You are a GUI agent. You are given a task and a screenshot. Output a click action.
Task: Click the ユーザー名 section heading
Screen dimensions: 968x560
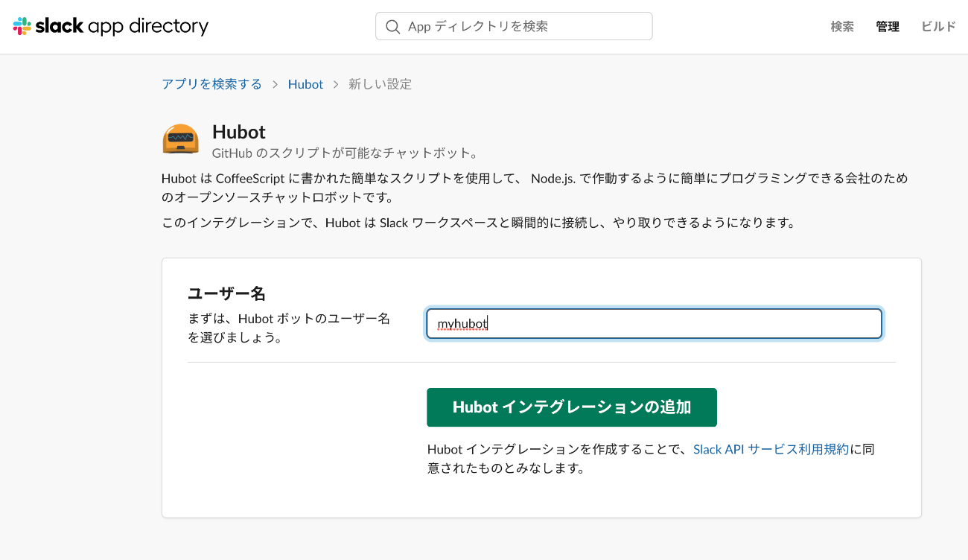226,293
